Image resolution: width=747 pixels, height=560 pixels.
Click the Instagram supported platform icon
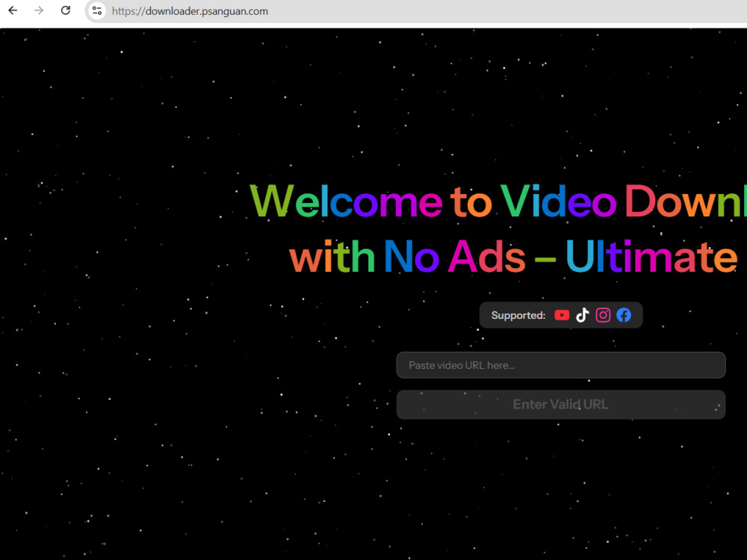click(603, 315)
